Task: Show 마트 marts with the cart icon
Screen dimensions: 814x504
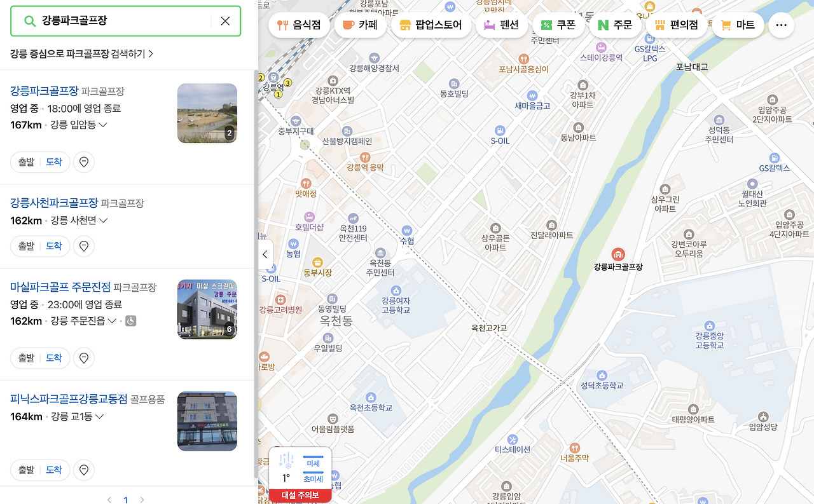Action: pos(738,25)
